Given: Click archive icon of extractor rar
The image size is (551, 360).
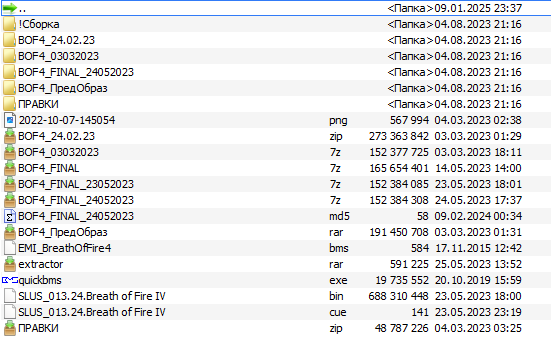Looking at the screenshot, I should click(10, 264).
